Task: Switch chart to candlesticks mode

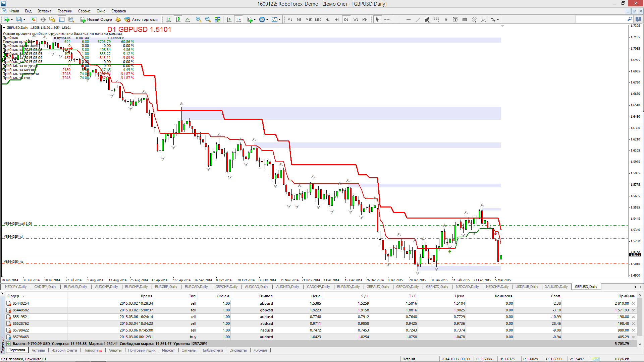Action: (x=178, y=19)
